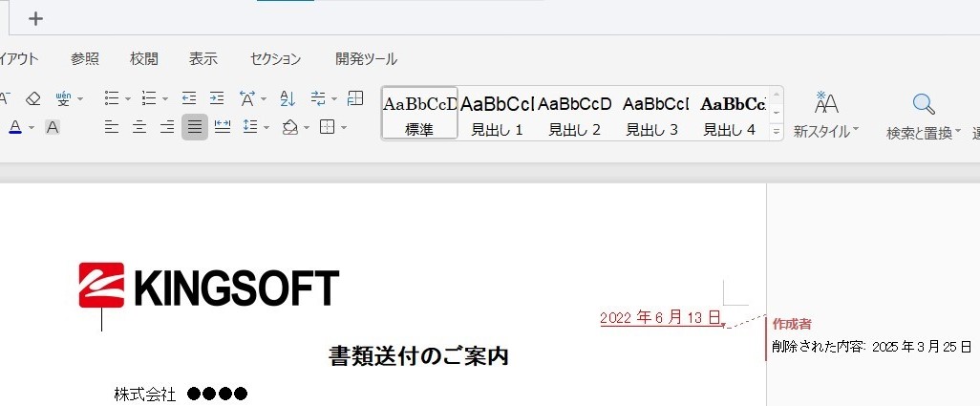The width and height of the screenshot is (980, 406).
Task: Open the bullets dropdown arrow
Action: point(127,98)
